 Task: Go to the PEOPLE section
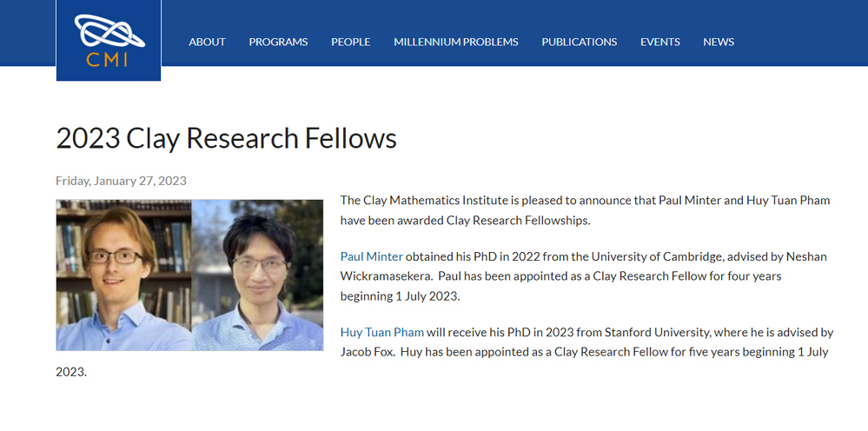point(351,42)
